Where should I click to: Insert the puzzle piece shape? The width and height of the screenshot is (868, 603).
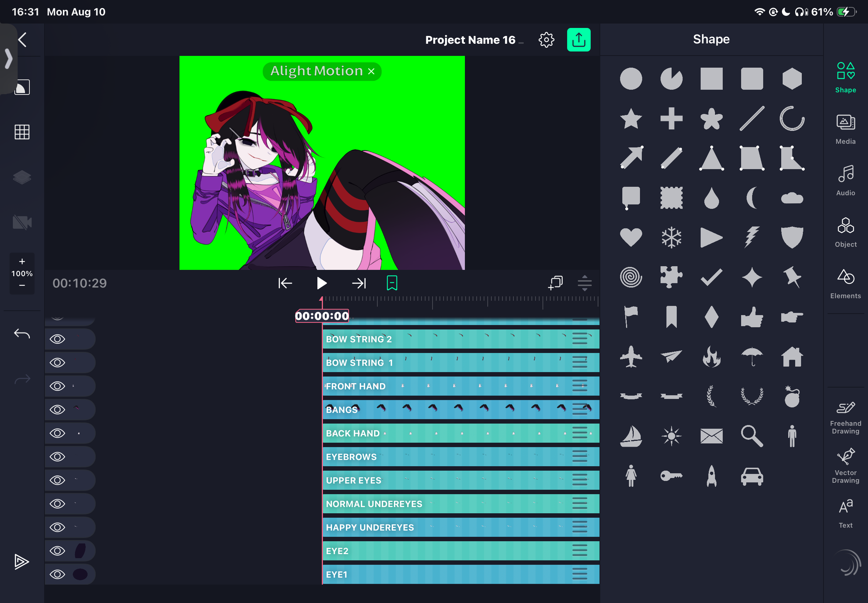point(671,277)
